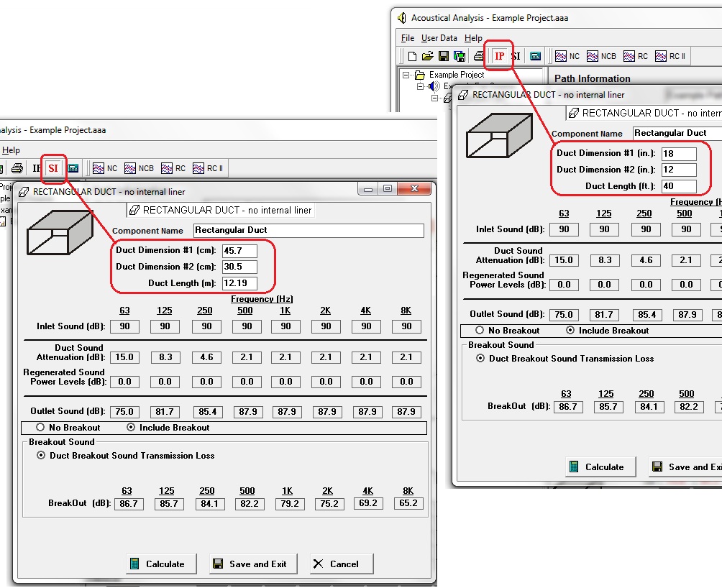This screenshot has width=722, height=588.
Task: Click Duct Dimension #2 (in.) field
Action: (x=679, y=170)
